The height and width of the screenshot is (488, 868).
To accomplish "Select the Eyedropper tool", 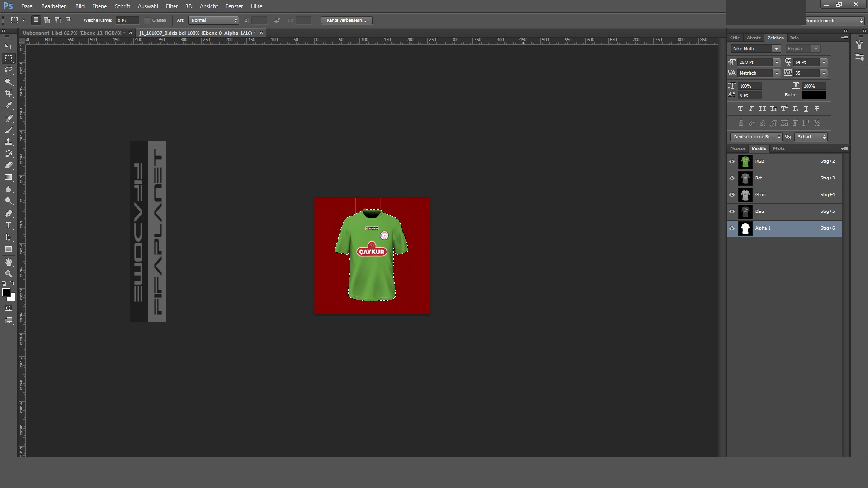I will click(x=9, y=106).
